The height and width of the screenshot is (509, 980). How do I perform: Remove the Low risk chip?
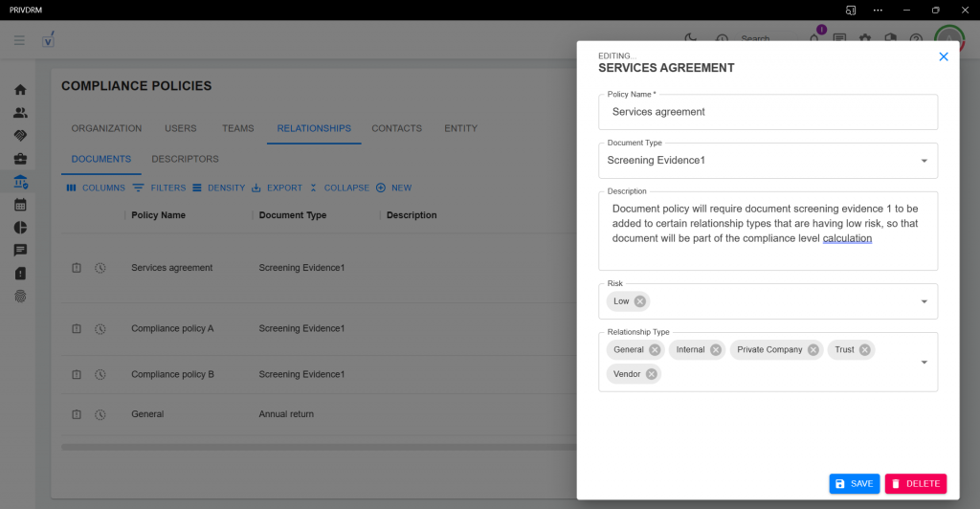[639, 301]
